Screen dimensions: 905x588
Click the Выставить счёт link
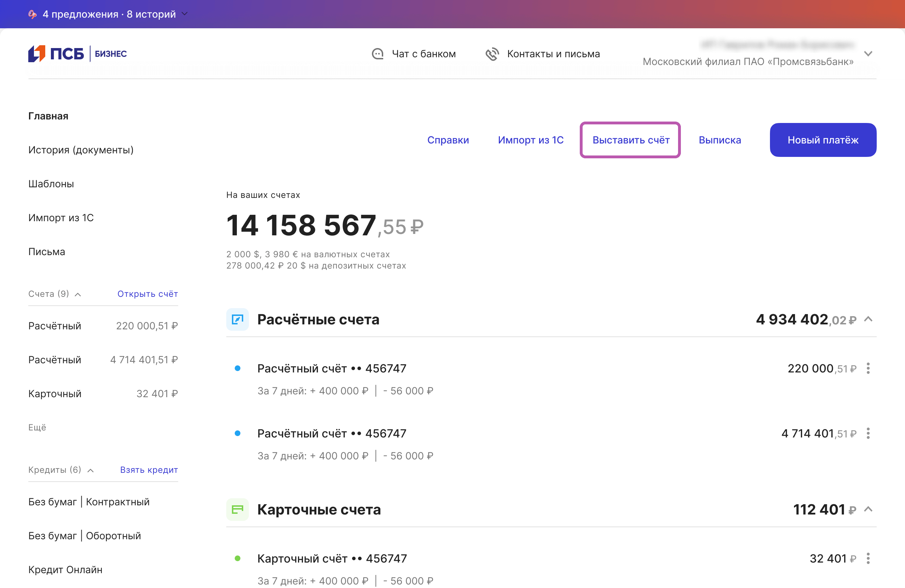pos(630,140)
